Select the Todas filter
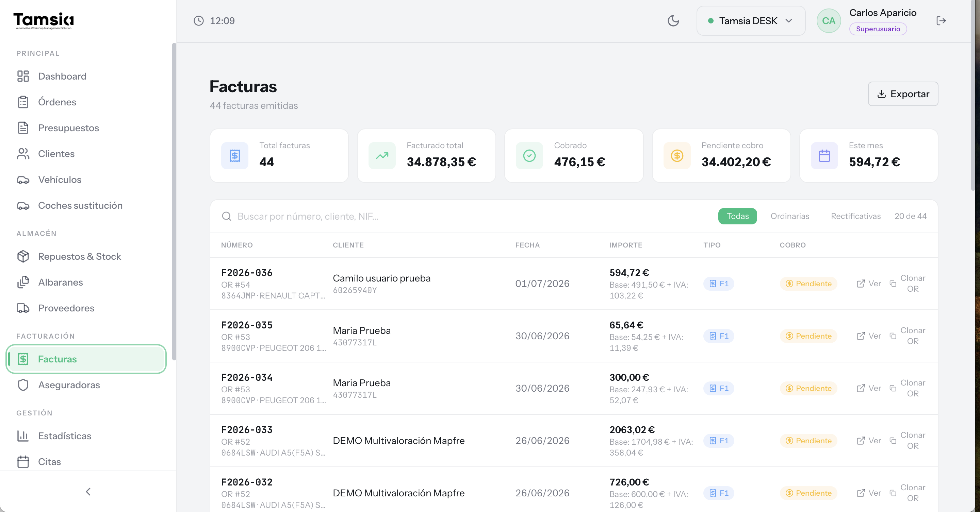This screenshot has width=980, height=512. [x=737, y=216]
